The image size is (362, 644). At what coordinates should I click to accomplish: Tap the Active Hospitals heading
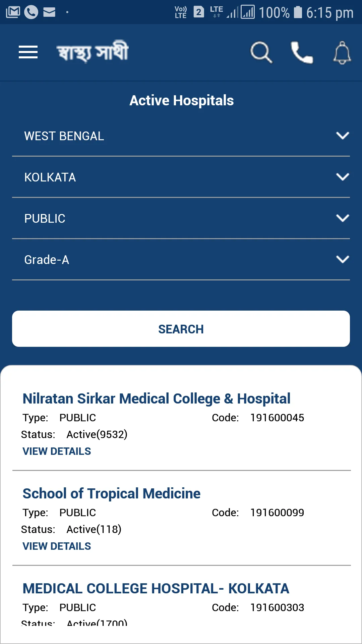181,100
